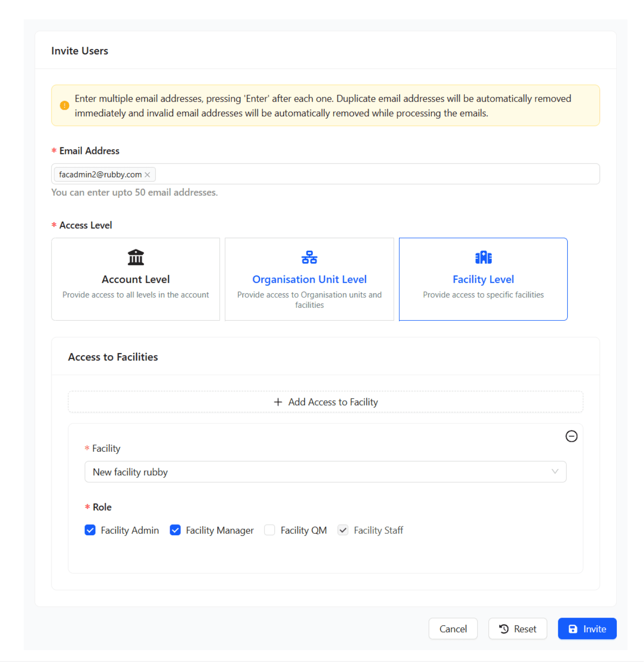Click the Reset history arrow icon
Image resolution: width=644 pixels, height=662 pixels.
point(504,629)
